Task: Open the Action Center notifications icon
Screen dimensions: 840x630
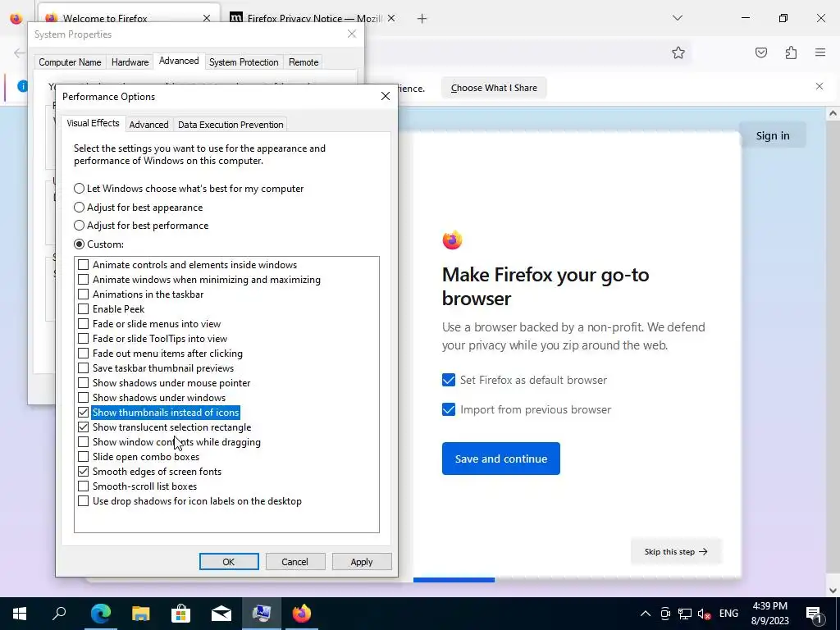Action: pos(815,614)
